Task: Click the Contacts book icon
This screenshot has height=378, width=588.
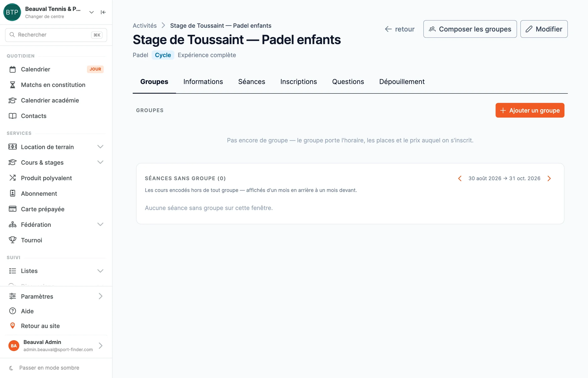Action: 13,116
